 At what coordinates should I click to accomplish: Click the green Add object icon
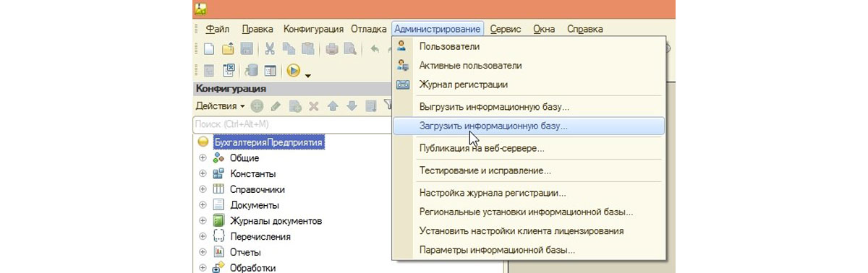(257, 106)
